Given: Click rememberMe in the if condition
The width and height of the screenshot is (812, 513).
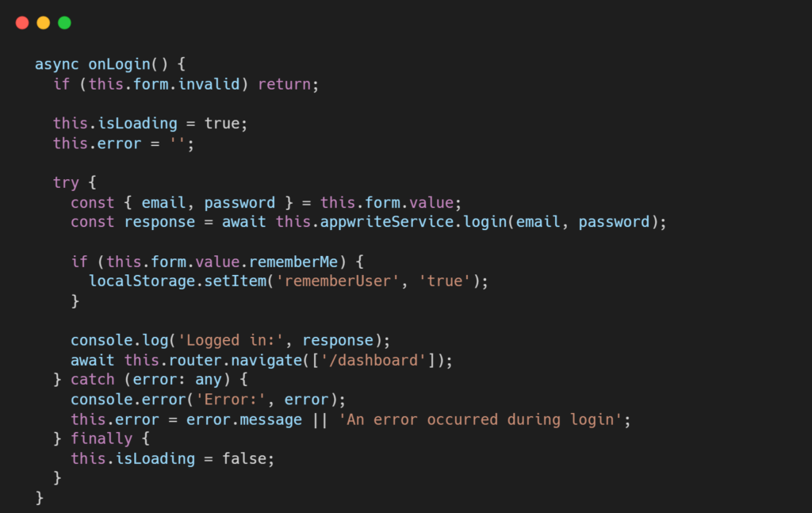Looking at the screenshot, I should point(293,262).
